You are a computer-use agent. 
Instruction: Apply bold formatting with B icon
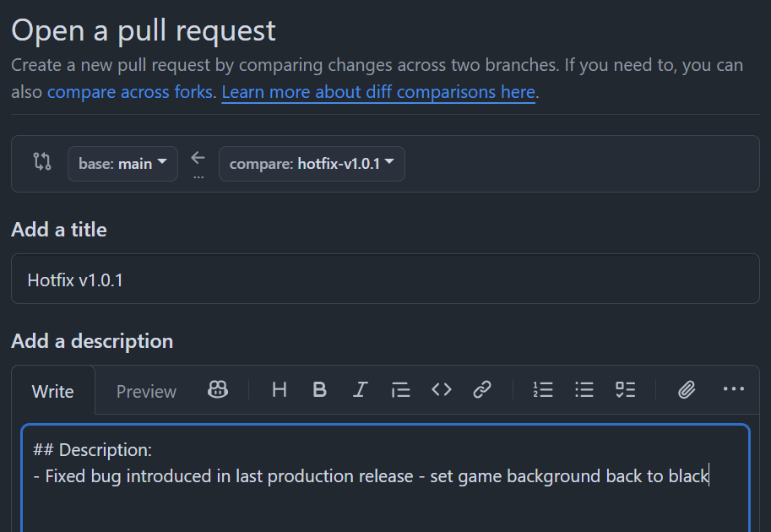pyautogui.click(x=319, y=390)
